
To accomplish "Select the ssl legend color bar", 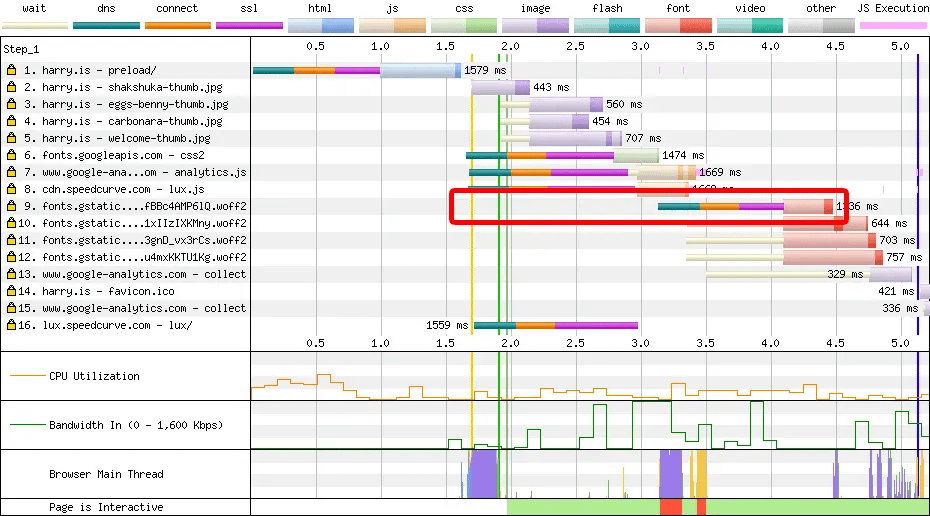I will click(x=249, y=26).
